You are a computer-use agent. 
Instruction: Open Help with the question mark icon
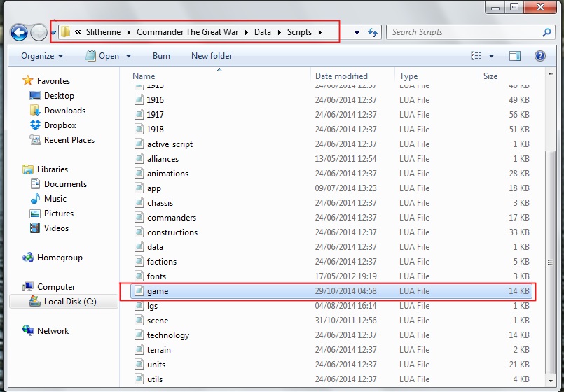[539, 56]
